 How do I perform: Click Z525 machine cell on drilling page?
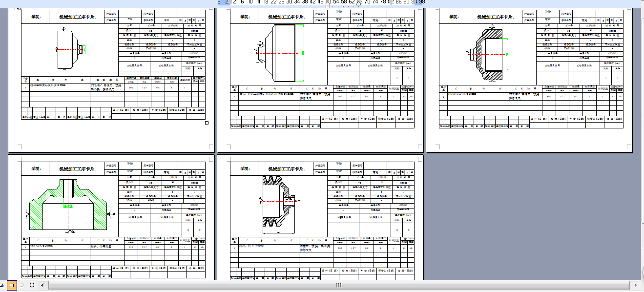click(x=151, y=200)
